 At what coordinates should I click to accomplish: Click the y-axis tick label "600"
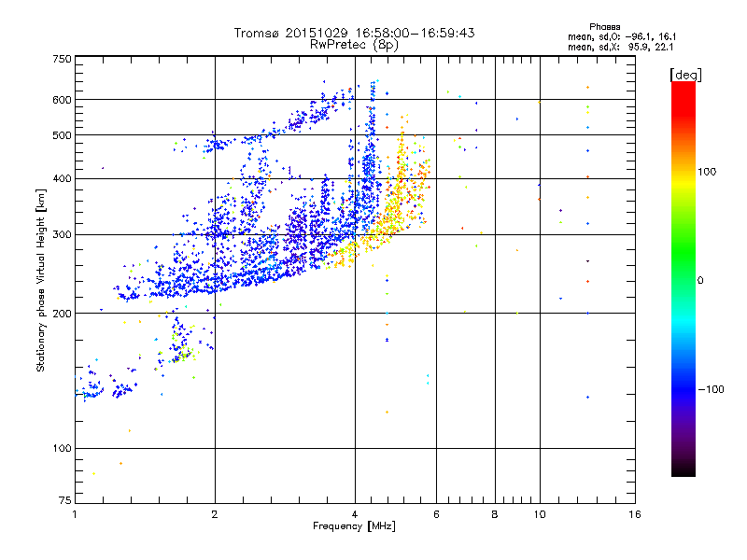point(63,100)
